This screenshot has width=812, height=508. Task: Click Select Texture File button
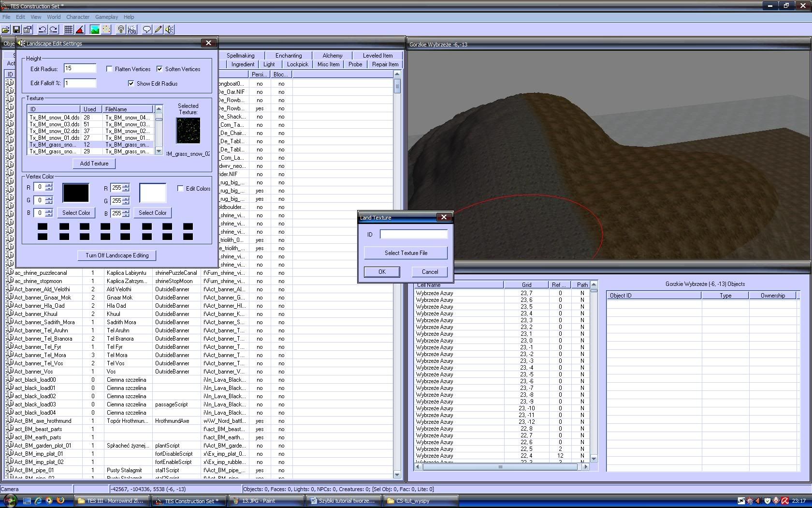pos(406,253)
